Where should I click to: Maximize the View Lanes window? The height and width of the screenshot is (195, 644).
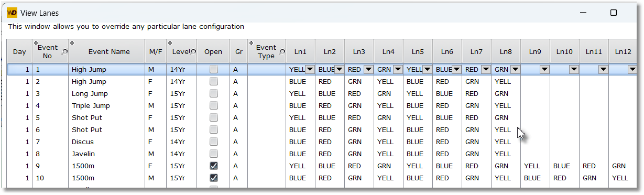[x=614, y=13]
